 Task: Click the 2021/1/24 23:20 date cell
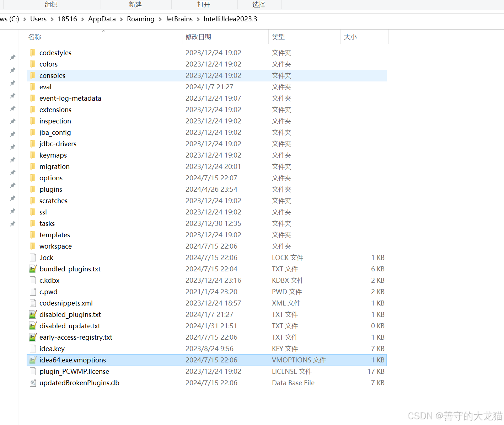pyautogui.click(x=211, y=292)
